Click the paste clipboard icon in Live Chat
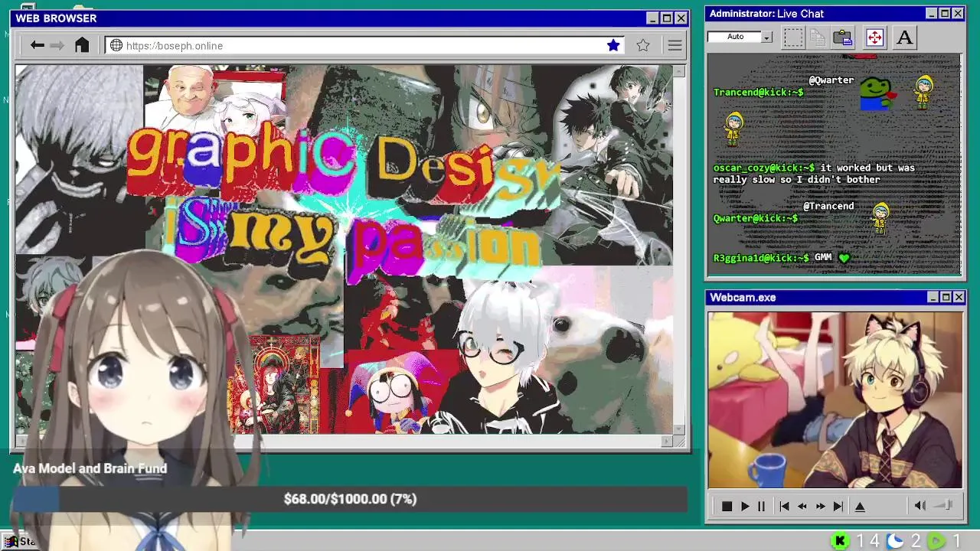This screenshot has height=551, width=980. 843,37
